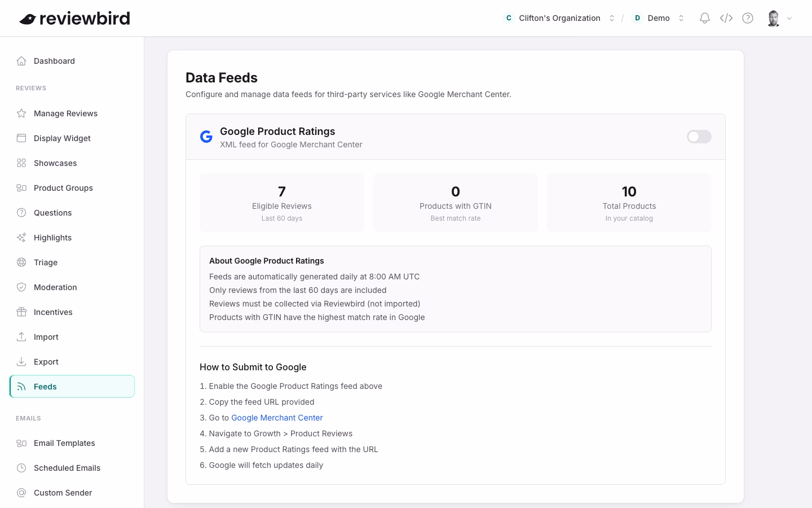Click 'Only reviews from the last 60 days' line
812x508 pixels.
298,290
